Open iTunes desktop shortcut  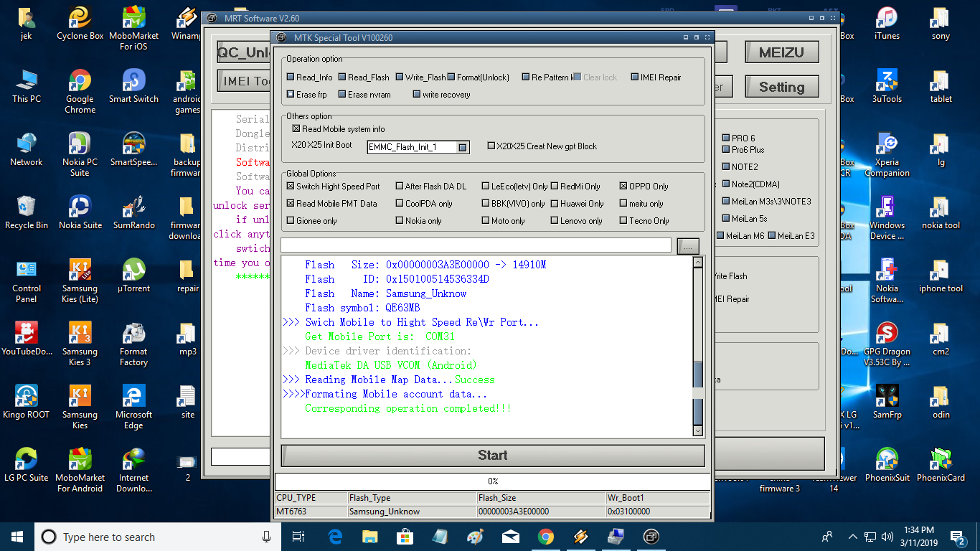point(887,23)
